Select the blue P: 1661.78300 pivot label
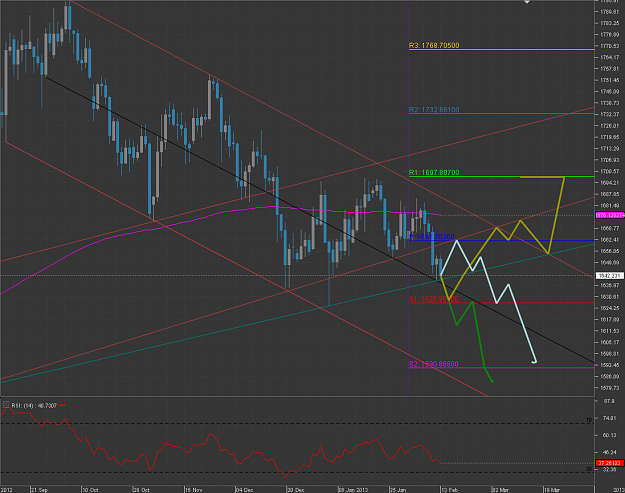The height and width of the screenshot is (493, 625). click(x=432, y=237)
